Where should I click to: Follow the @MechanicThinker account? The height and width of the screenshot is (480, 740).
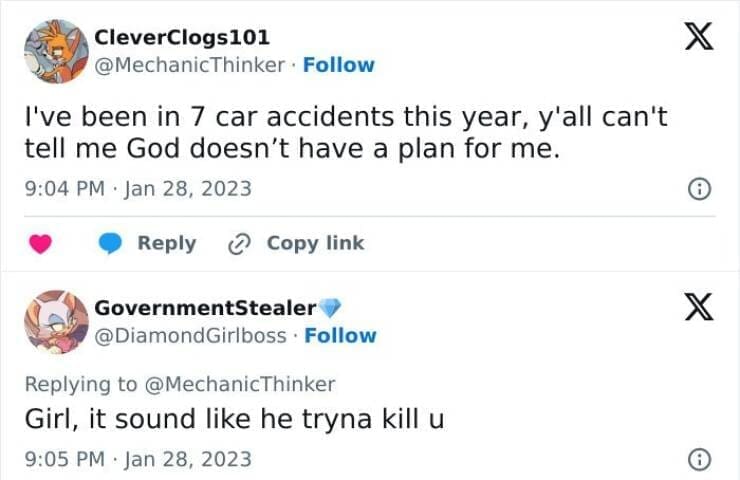coord(338,65)
